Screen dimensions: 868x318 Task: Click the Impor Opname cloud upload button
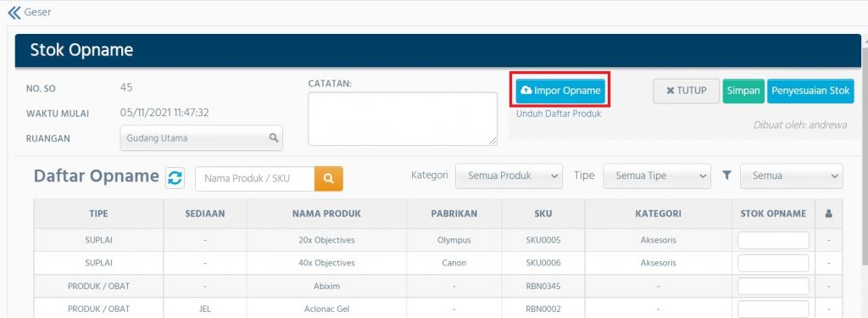click(561, 90)
